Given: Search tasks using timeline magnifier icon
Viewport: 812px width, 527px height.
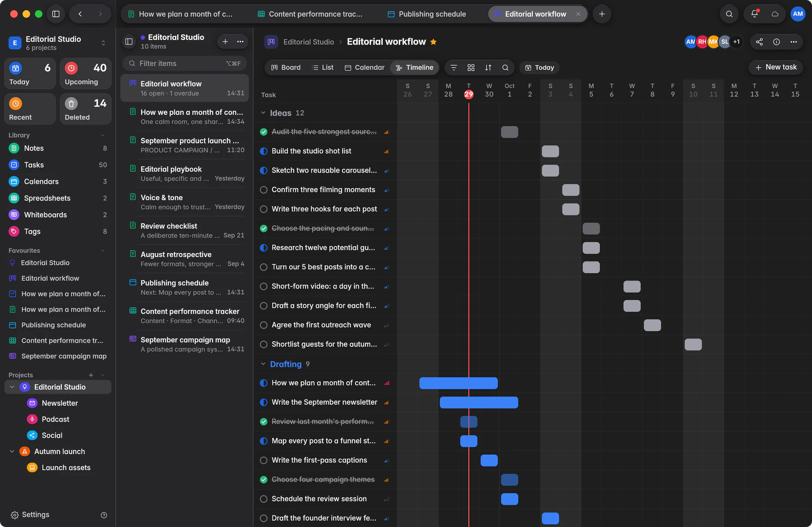Looking at the screenshot, I should click(x=505, y=68).
